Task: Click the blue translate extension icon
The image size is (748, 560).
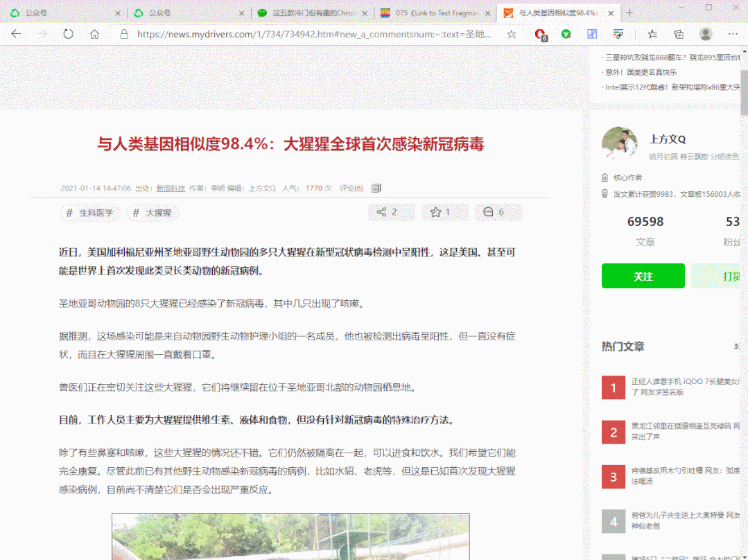Action: [592, 34]
